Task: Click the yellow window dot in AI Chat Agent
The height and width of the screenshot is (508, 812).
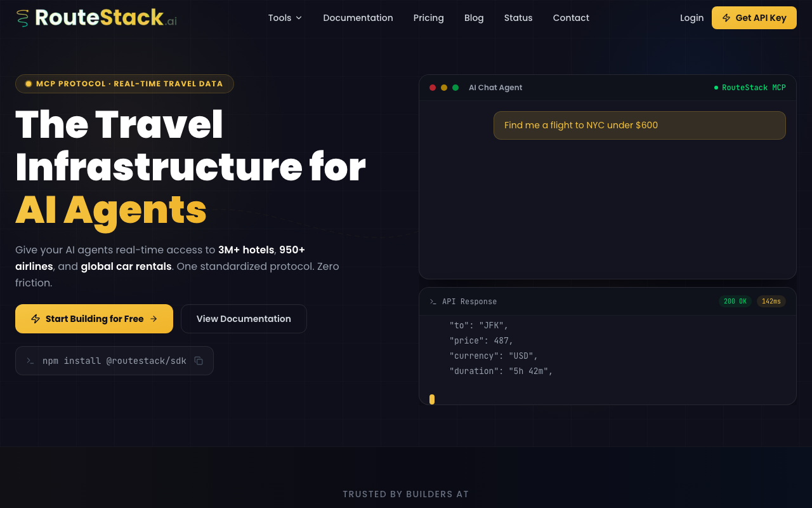Action: (x=444, y=88)
